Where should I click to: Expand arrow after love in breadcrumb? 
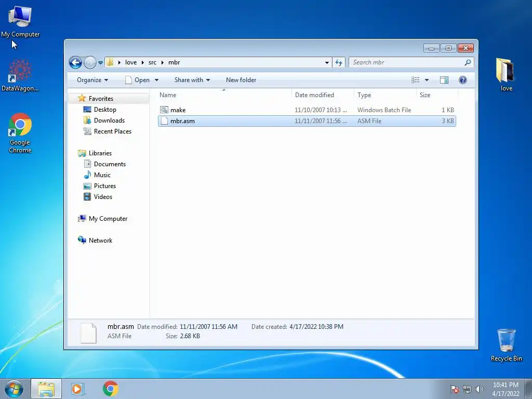pyautogui.click(x=142, y=62)
